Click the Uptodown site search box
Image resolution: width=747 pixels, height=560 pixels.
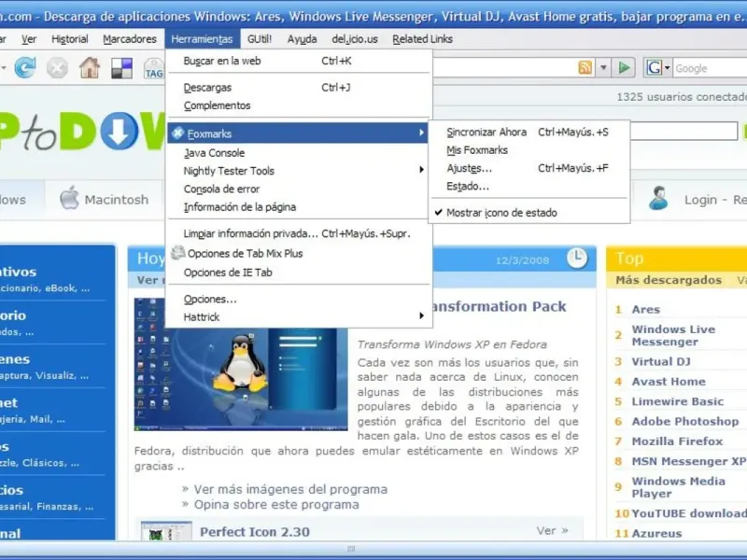click(684, 131)
